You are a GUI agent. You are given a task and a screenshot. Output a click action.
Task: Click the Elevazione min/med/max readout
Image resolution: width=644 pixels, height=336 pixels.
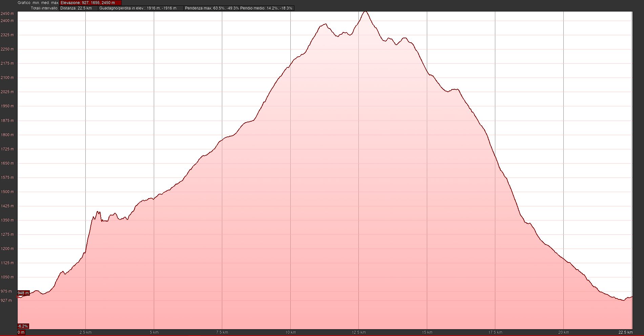click(x=90, y=3)
